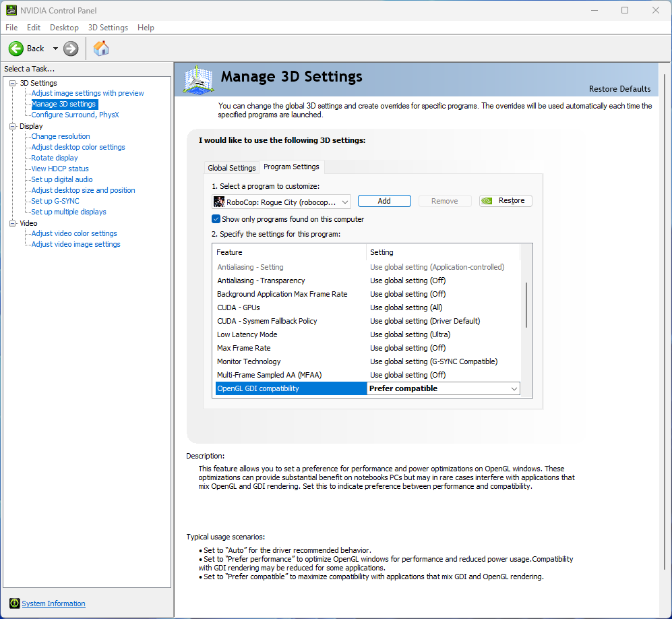Open View HDCP status

click(60, 169)
